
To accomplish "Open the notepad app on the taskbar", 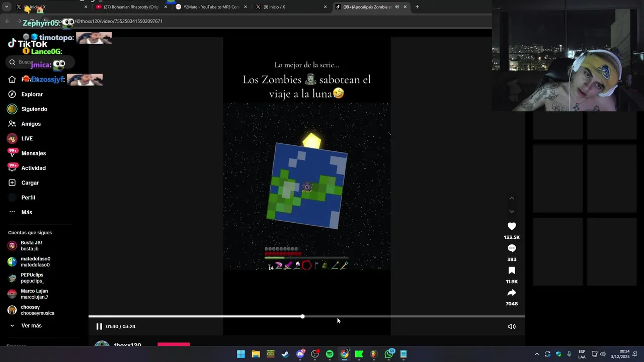I will [x=404, y=354].
